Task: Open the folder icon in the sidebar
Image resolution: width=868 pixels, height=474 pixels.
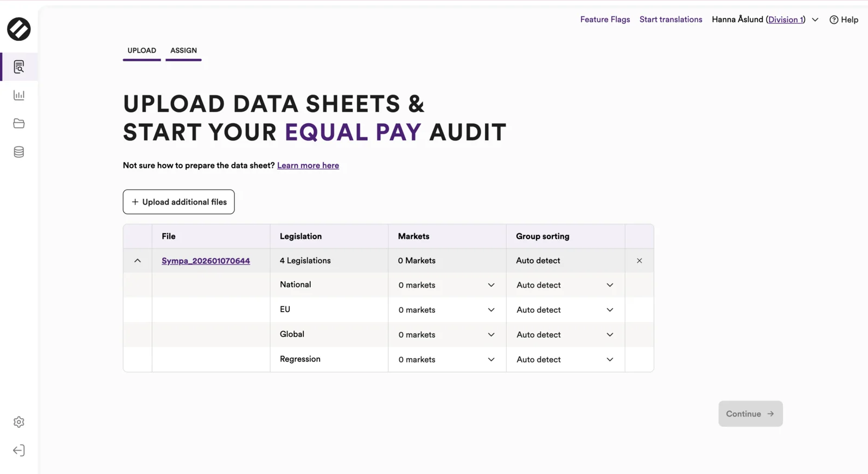Action: click(19, 123)
